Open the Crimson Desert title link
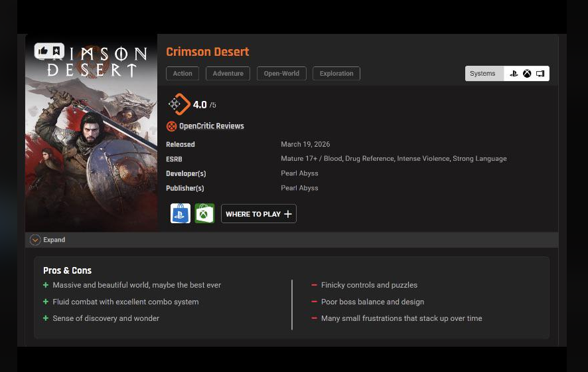The height and width of the screenshot is (372, 588). [x=207, y=52]
